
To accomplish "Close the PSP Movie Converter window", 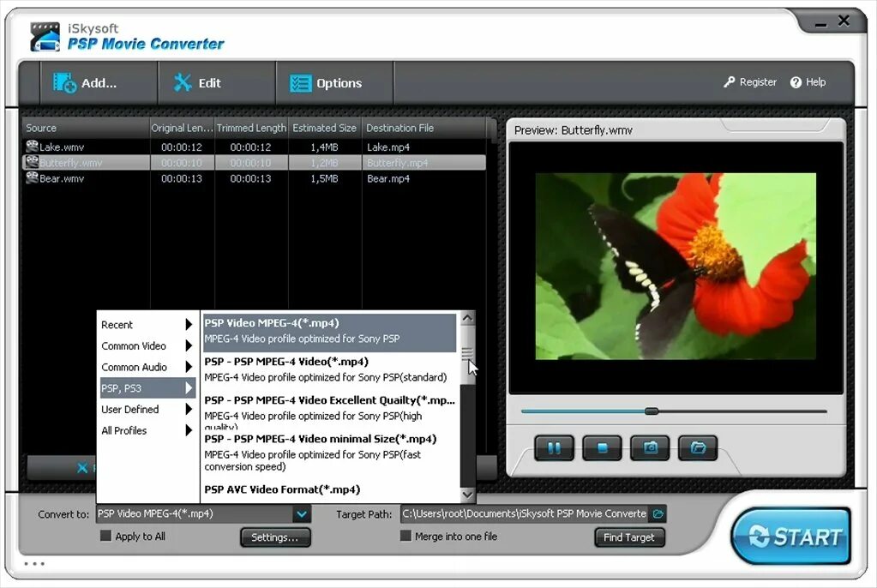I will point(844,21).
